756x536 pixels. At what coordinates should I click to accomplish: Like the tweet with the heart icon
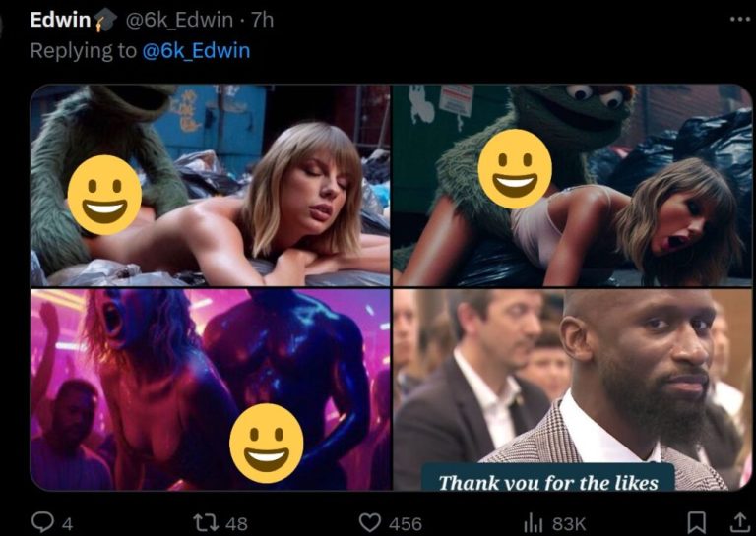click(369, 522)
